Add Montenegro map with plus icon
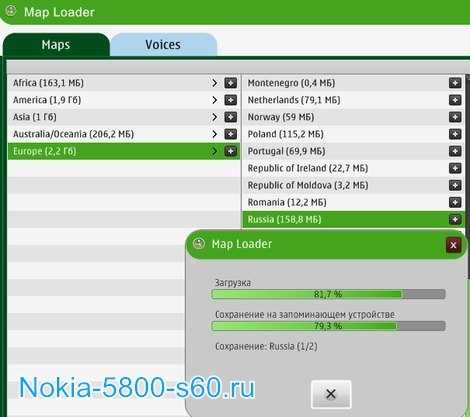The height and width of the screenshot is (417, 470). pyautogui.click(x=455, y=83)
